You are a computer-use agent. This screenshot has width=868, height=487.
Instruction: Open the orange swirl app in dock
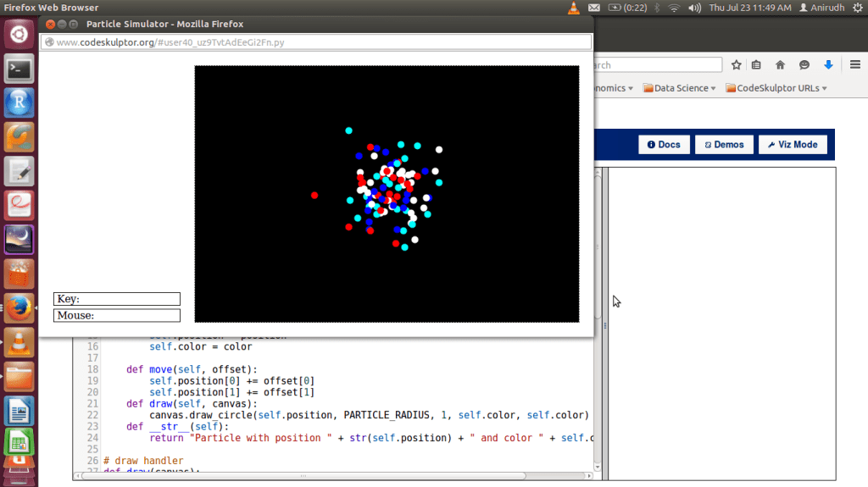(x=19, y=137)
